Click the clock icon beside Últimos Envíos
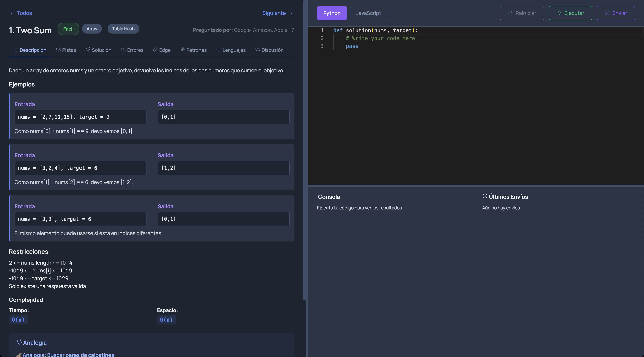Screen dimensions: 644x357 coord(485,197)
